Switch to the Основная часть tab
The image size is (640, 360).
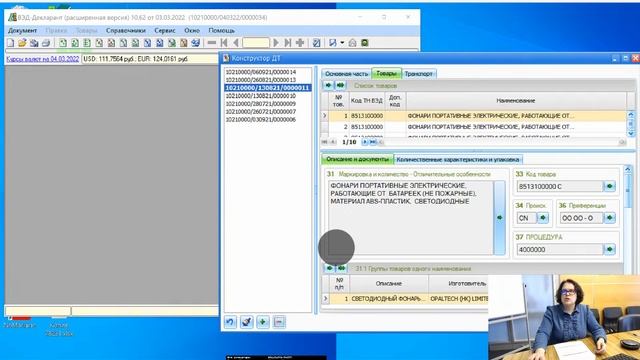pos(347,74)
